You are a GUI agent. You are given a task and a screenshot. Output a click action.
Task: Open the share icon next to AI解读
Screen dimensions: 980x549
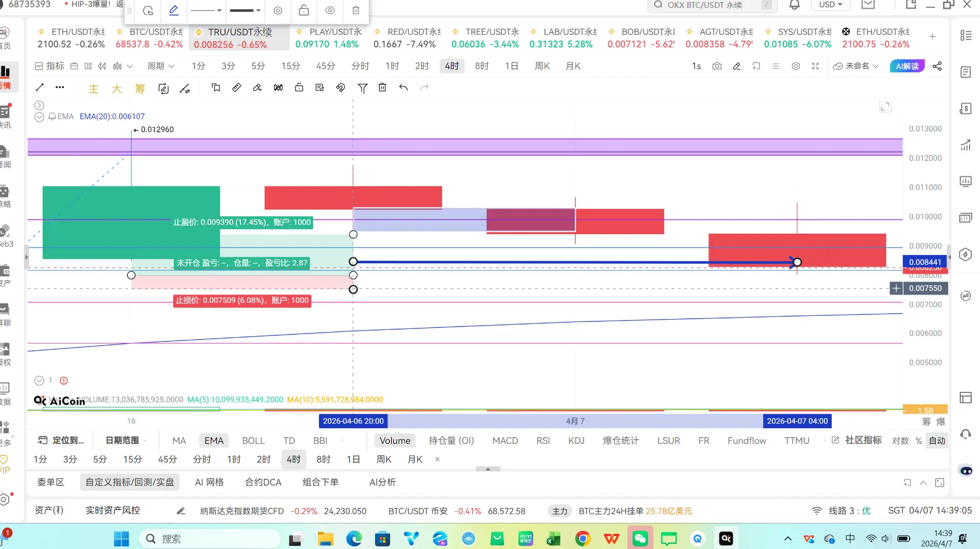937,66
